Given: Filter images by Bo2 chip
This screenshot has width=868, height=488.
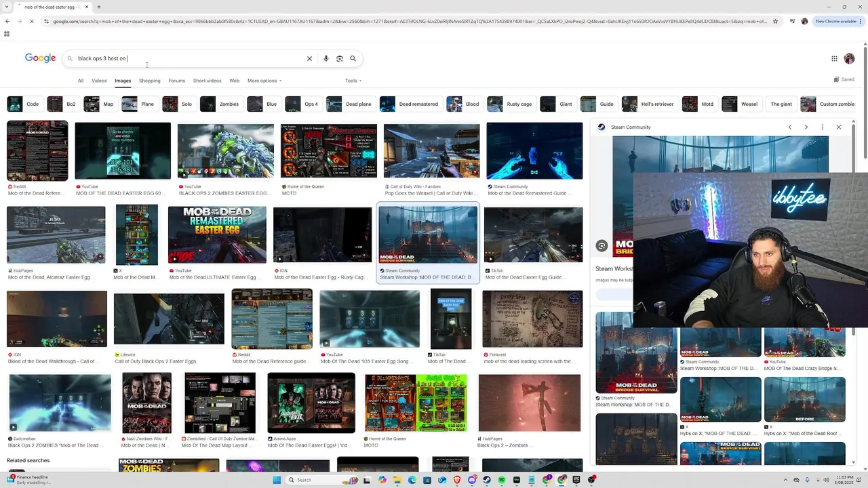Looking at the screenshot, I should coord(62,104).
